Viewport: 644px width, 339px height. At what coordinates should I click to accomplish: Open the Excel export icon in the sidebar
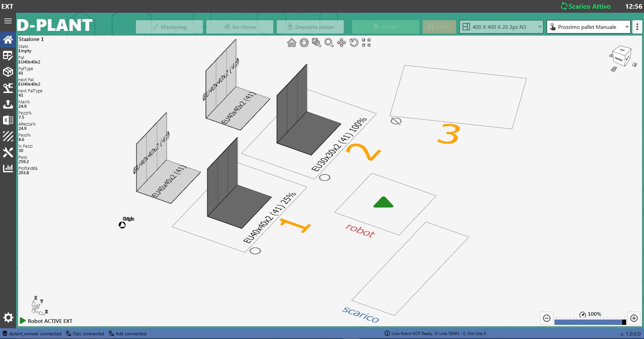tap(8, 120)
